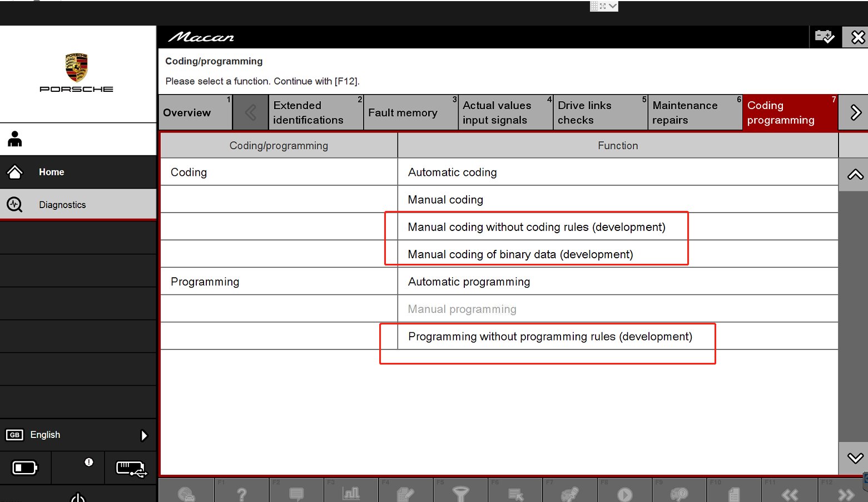Click the power icon at the sidebar bottom
This screenshot has width=868, height=502.
78,498
